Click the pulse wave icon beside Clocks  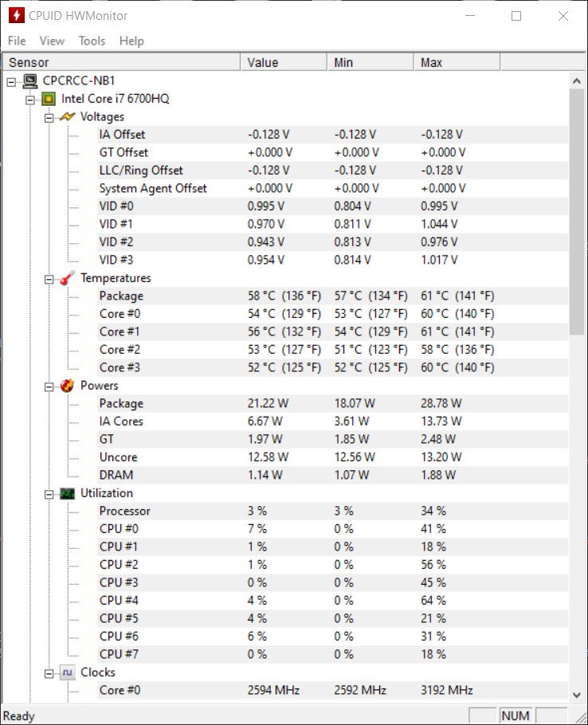pyautogui.click(x=68, y=672)
